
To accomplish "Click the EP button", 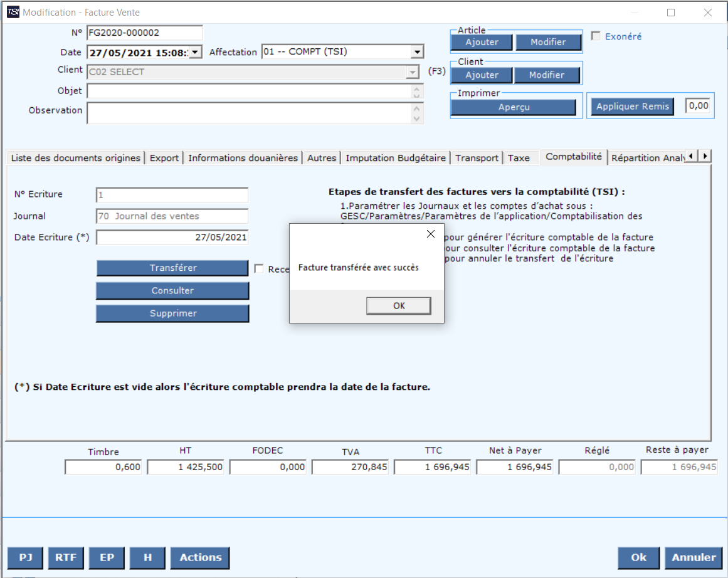I will tap(107, 557).
